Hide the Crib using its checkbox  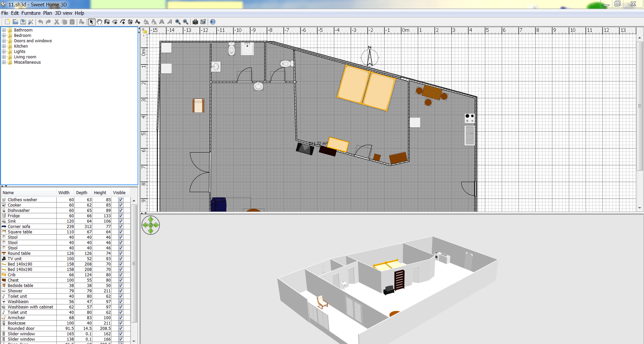(121, 275)
